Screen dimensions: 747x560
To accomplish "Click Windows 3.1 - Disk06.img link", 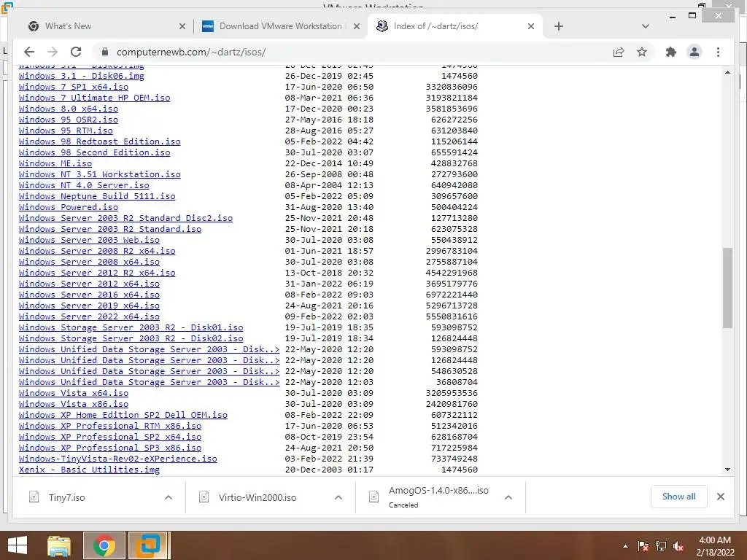I will 81,76.
